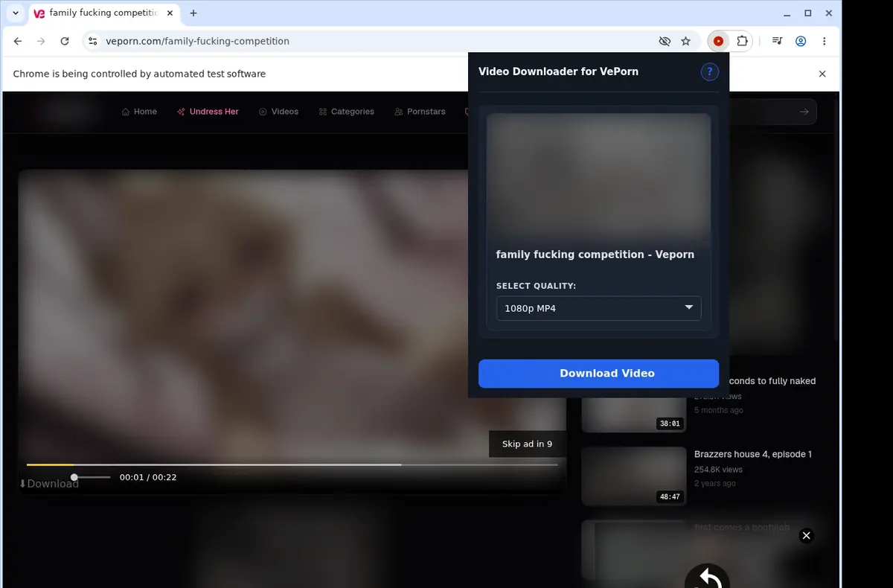Viewport: 893px width, 588px height.
Task: Click the circular back arrow icon
Action: pos(707,577)
